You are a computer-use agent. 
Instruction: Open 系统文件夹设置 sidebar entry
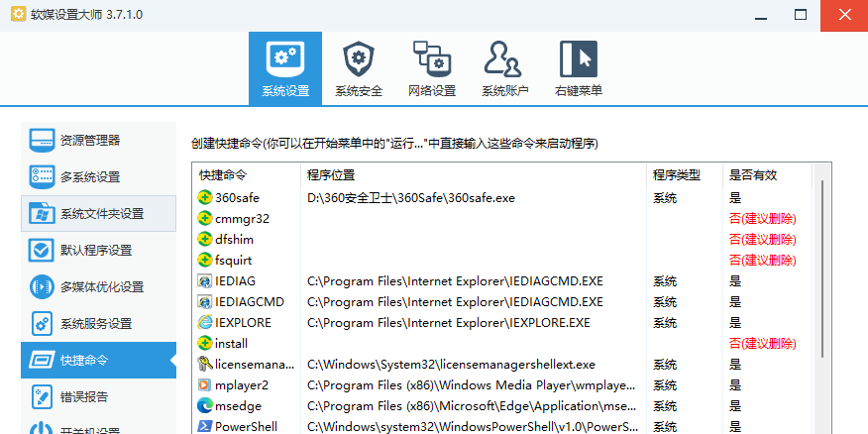point(98,213)
